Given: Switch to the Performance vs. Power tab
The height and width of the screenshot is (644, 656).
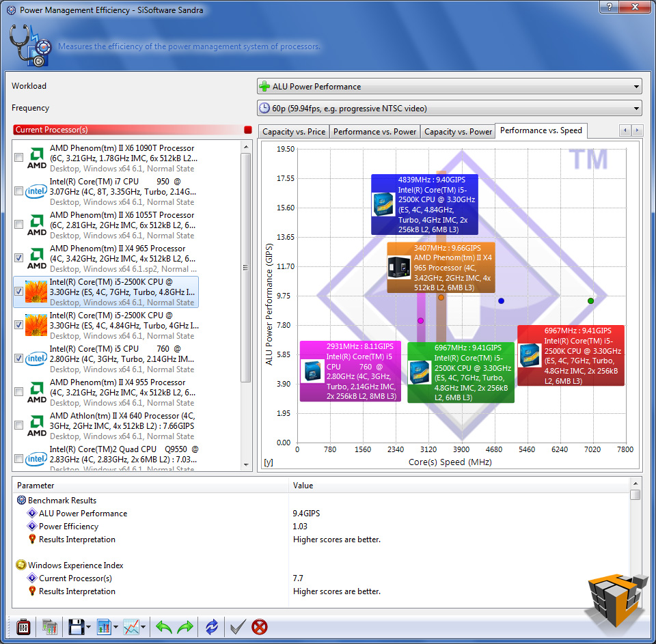Looking at the screenshot, I should (x=375, y=132).
